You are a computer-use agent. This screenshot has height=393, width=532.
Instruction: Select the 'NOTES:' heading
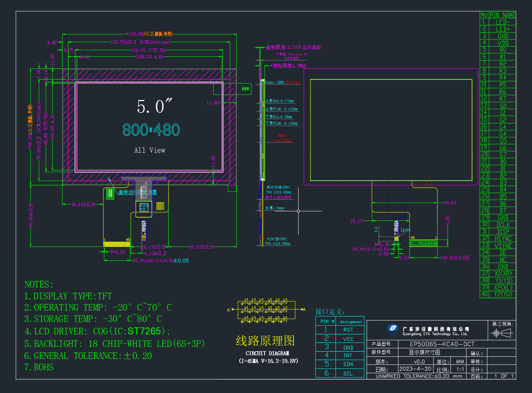pos(39,285)
